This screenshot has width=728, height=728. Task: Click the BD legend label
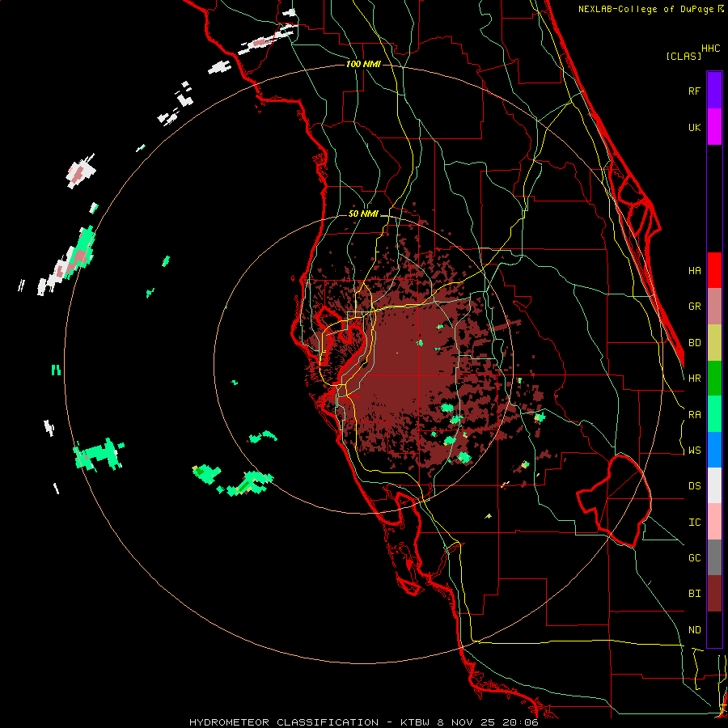point(694,343)
